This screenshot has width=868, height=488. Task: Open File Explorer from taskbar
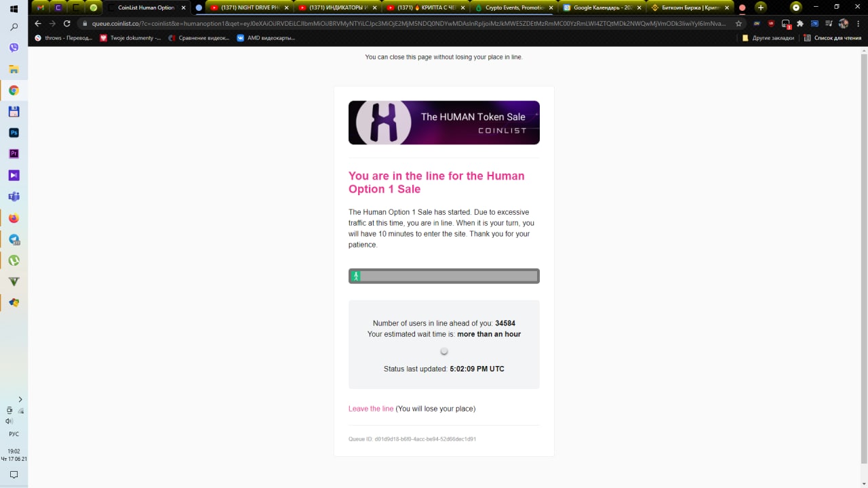point(14,69)
